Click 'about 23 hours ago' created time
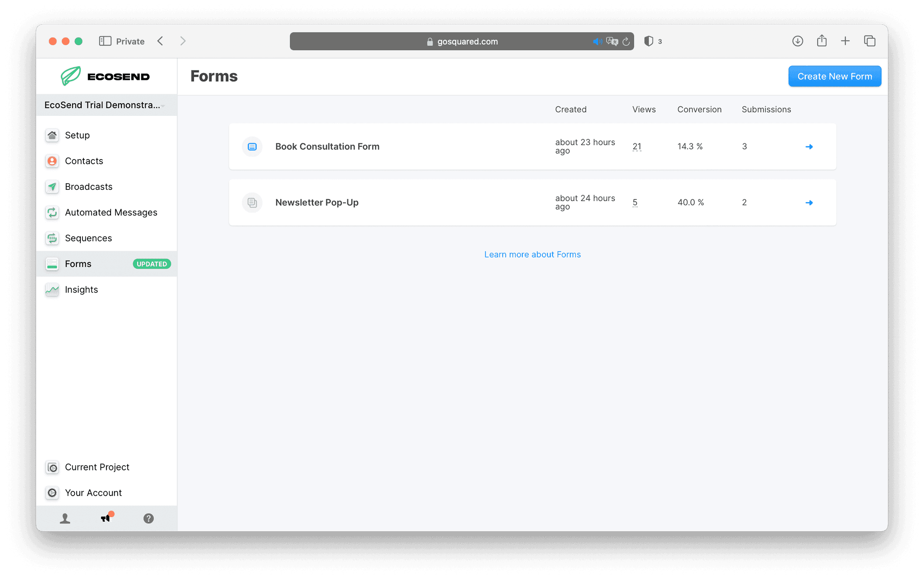 tap(585, 147)
